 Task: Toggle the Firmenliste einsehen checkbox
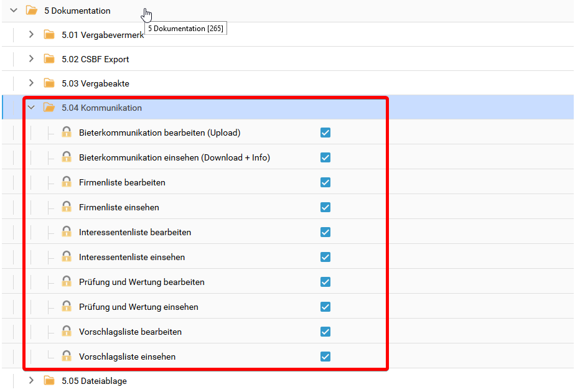click(x=325, y=207)
